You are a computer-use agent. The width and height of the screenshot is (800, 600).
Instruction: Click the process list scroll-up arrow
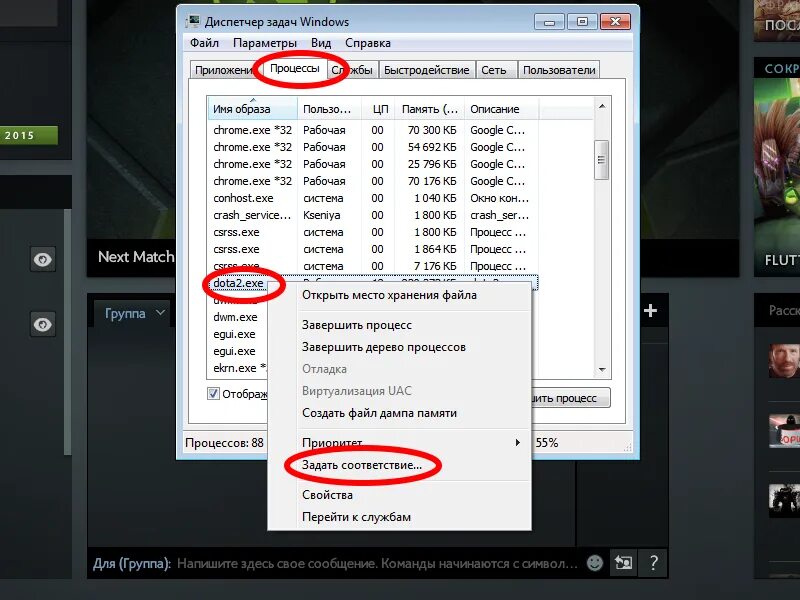point(602,106)
